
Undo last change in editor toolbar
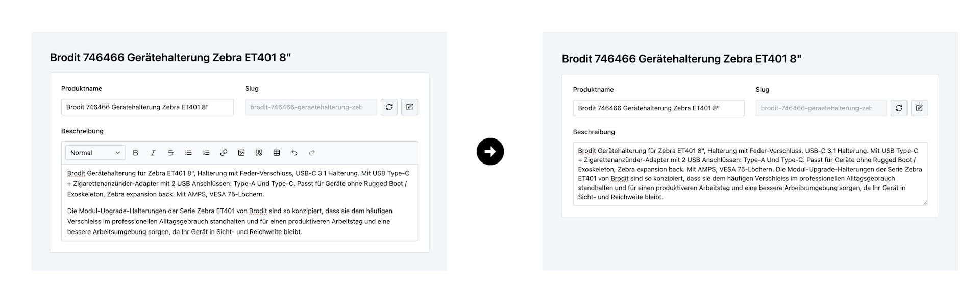[x=295, y=153]
